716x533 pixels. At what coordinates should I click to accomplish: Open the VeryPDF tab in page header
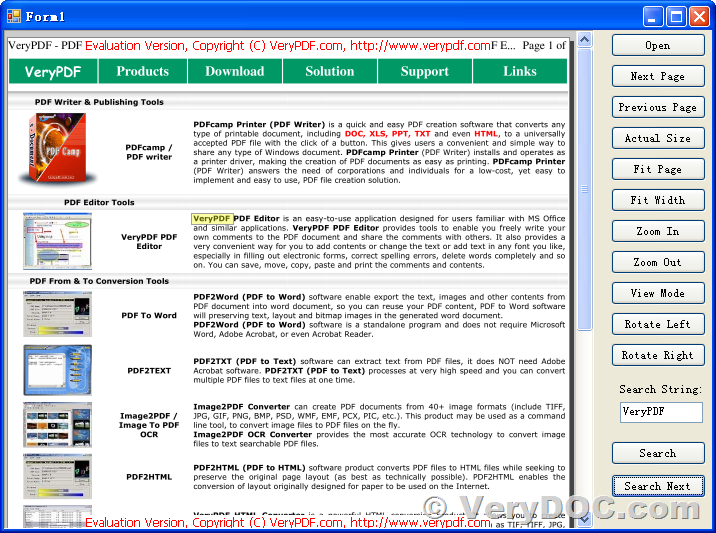point(53,71)
